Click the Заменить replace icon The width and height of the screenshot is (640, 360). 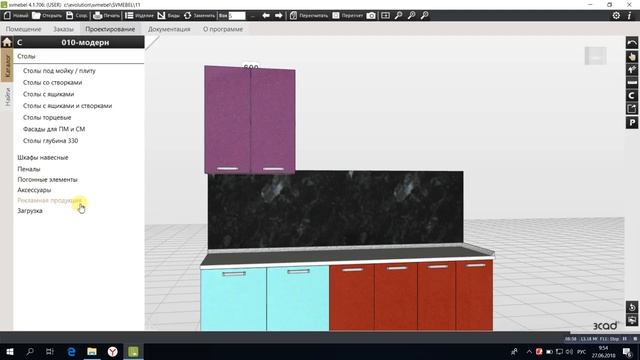[x=187, y=16]
